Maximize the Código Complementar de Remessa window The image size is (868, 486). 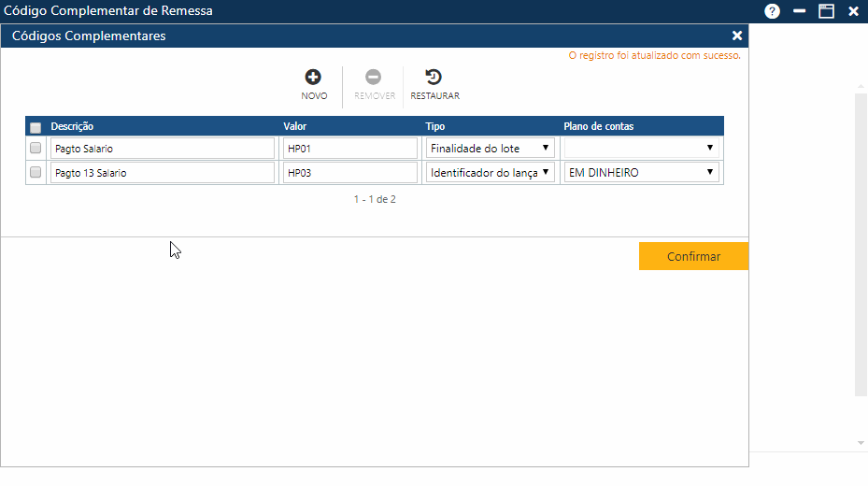click(x=826, y=11)
